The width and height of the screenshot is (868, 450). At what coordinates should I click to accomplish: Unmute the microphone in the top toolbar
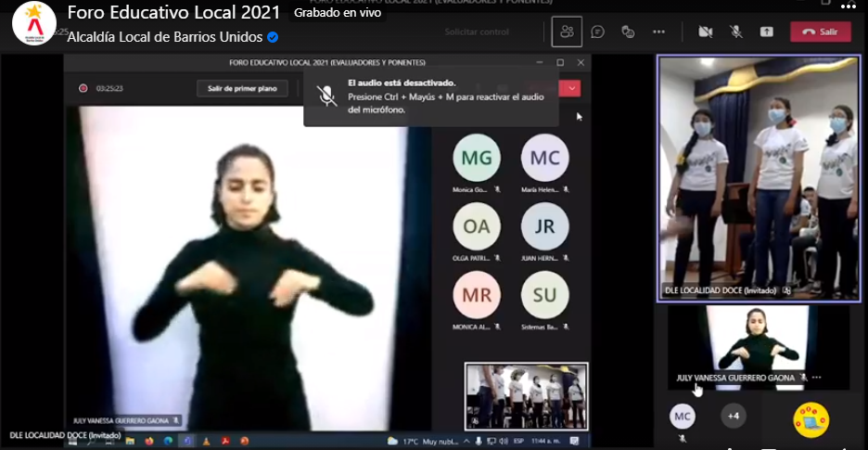(x=736, y=32)
